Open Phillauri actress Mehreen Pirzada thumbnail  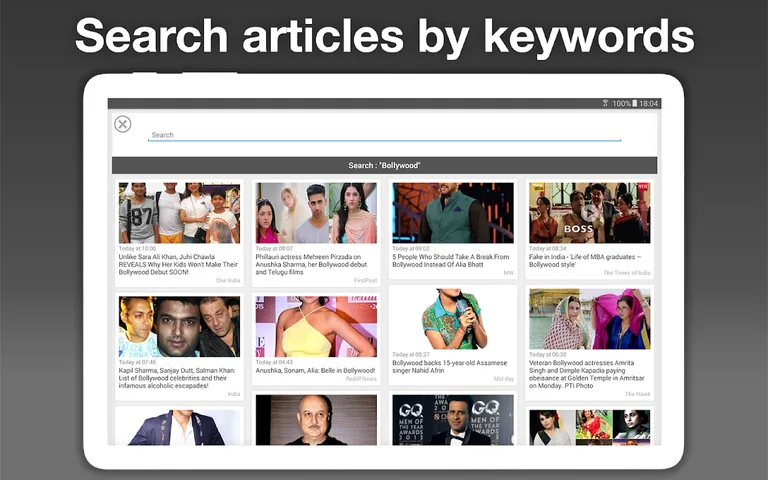316,213
